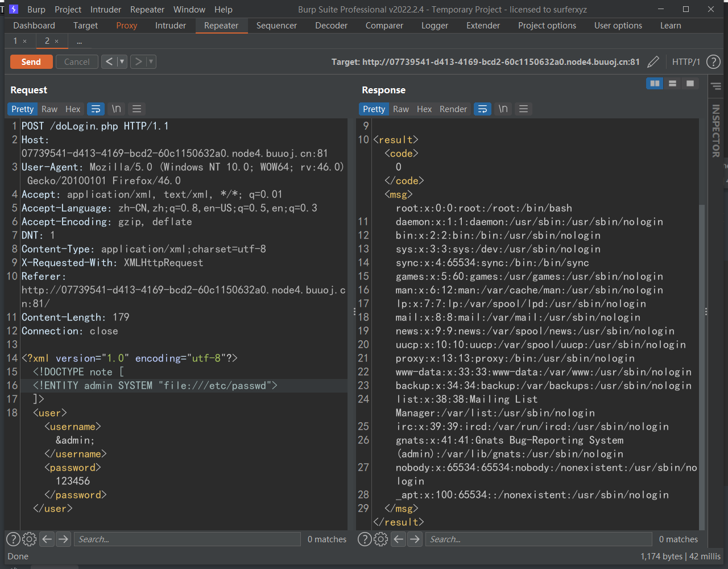Select Response Hex view
Image resolution: width=728 pixels, height=569 pixels.
tap(424, 109)
